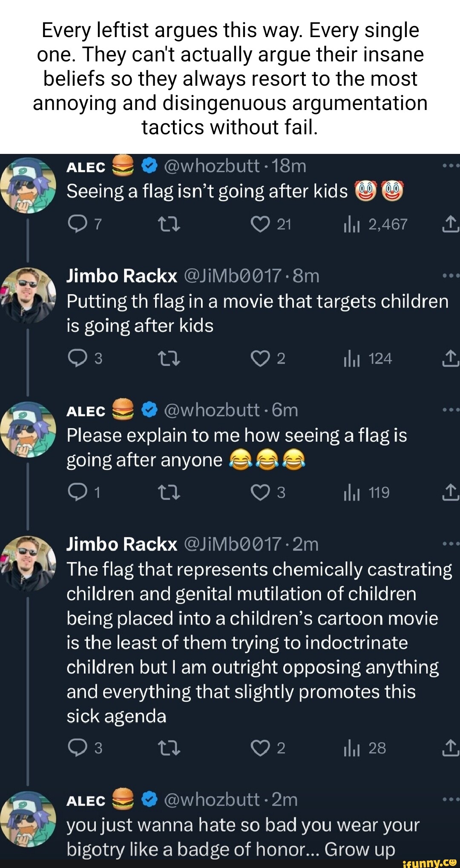The height and width of the screenshot is (868, 460).
Task: Like the tweet with 21 likes
Action: coord(260,224)
